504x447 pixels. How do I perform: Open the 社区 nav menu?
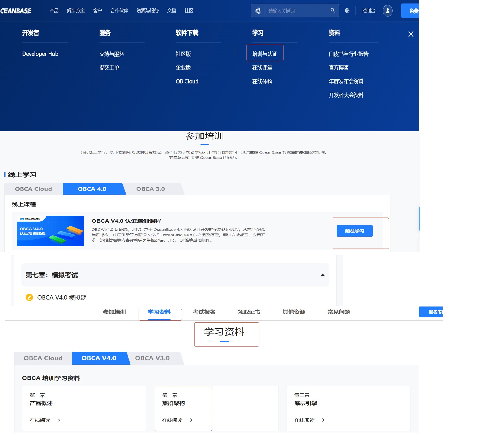[189, 11]
